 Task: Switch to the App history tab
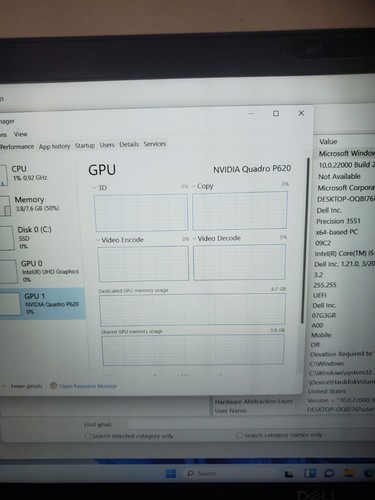[54, 146]
